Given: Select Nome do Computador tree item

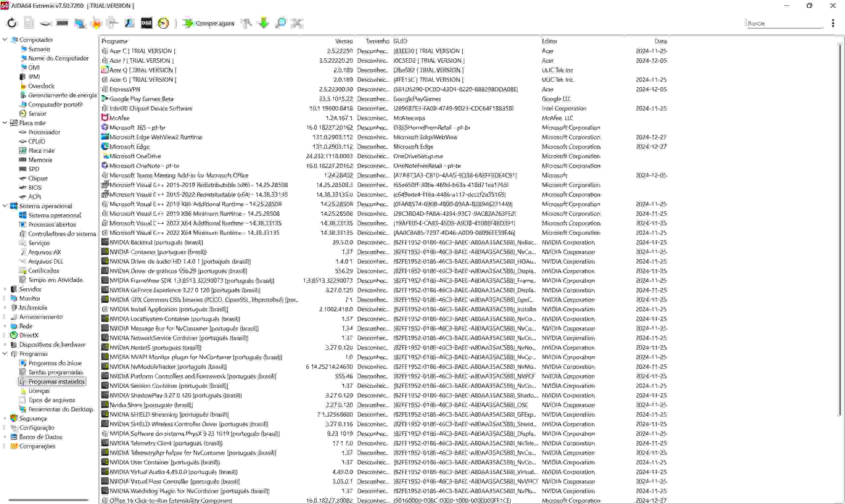Looking at the screenshot, I should (x=58, y=58).
